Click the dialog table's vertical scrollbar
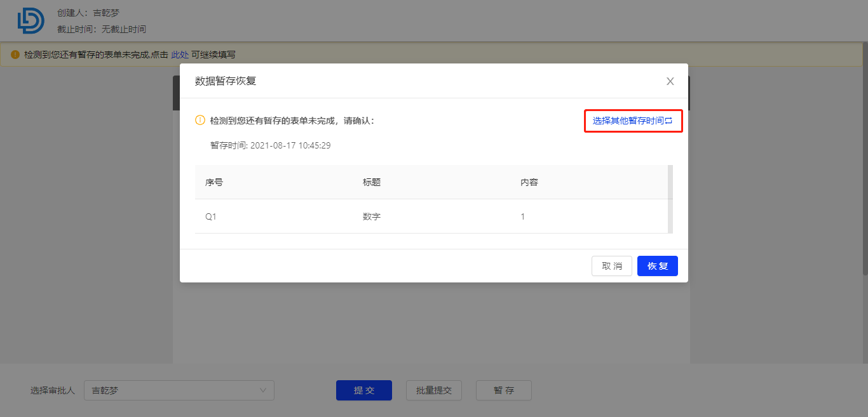Viewport: 868px width, 417px height. (670, 199)
